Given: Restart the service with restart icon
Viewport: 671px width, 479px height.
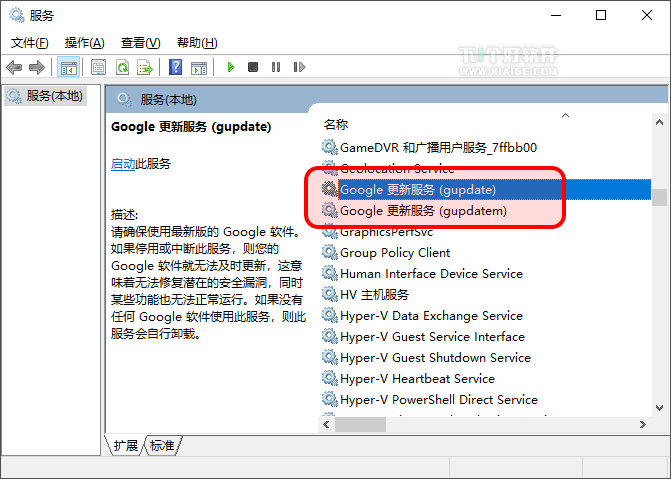Looking at the screenshot, I should [x=299, y=67].
